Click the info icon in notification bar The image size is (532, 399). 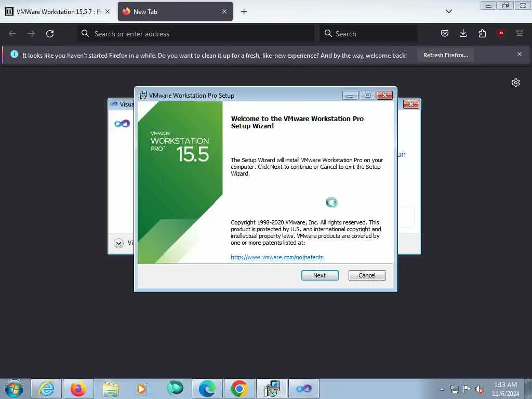click(x=14, y=54)
